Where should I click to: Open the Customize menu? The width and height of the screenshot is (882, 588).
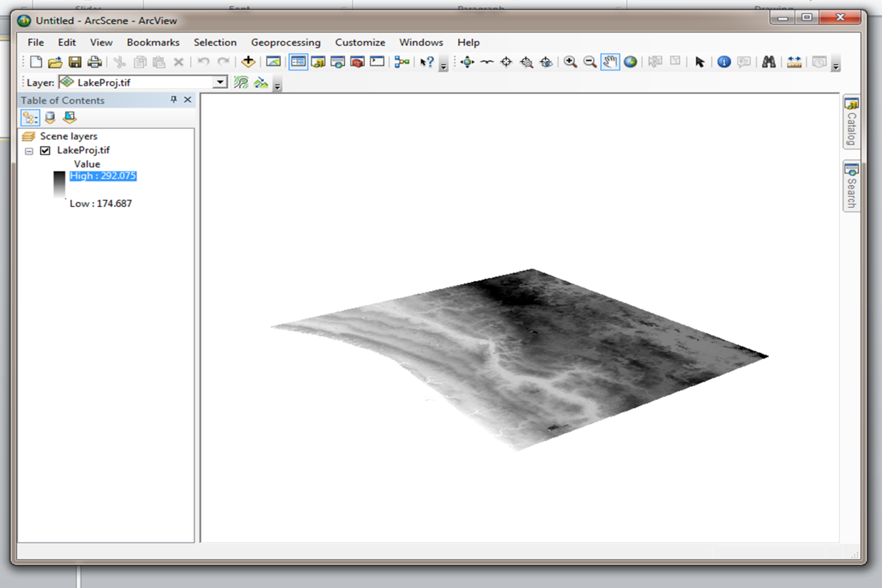[x=360, y=42]
